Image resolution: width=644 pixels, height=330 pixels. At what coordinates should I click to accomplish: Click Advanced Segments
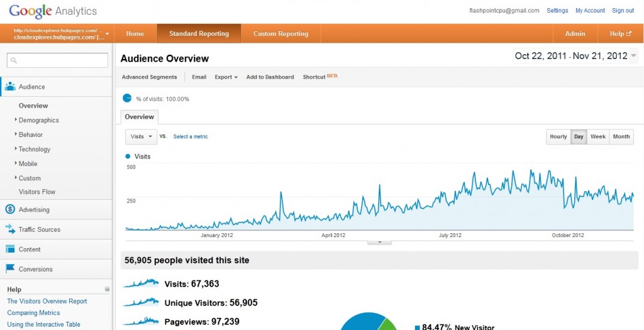pyautogui.click(x=150, y=77)
